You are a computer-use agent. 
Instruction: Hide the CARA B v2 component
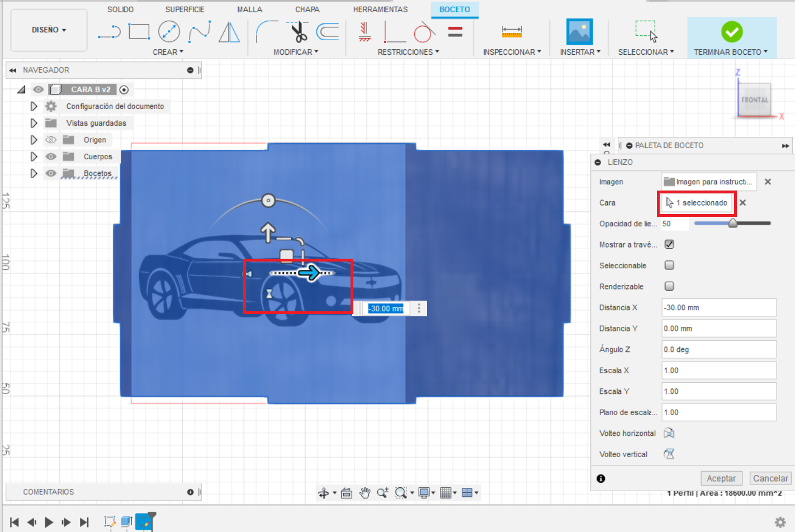[x=38, y=89]
